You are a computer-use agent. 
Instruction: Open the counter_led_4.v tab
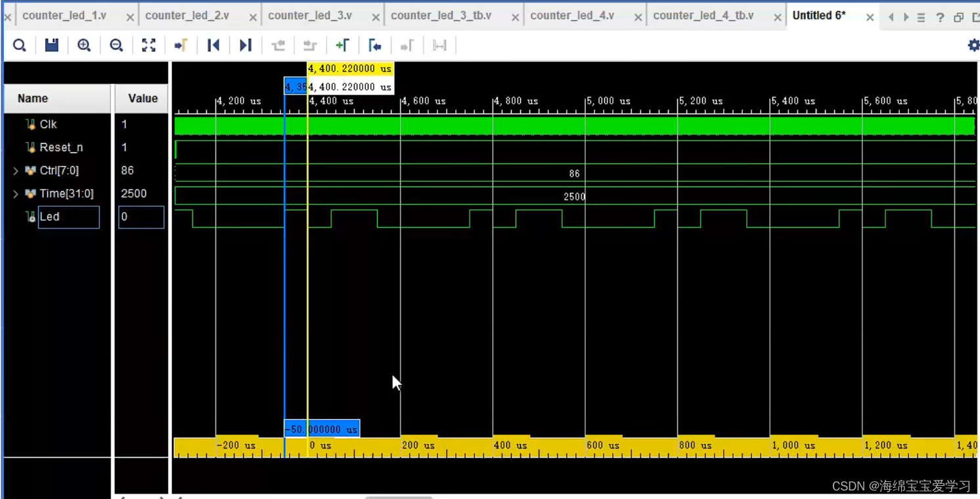point(572,15)
